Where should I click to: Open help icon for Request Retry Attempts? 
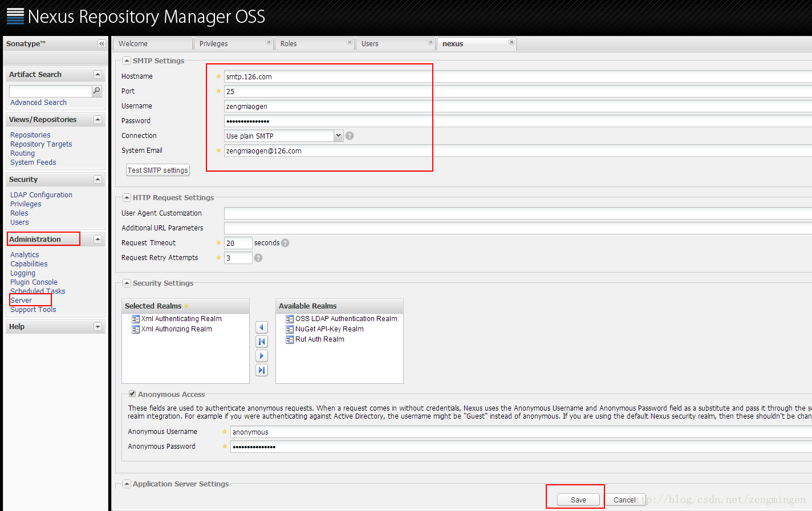tap(258, 258)
